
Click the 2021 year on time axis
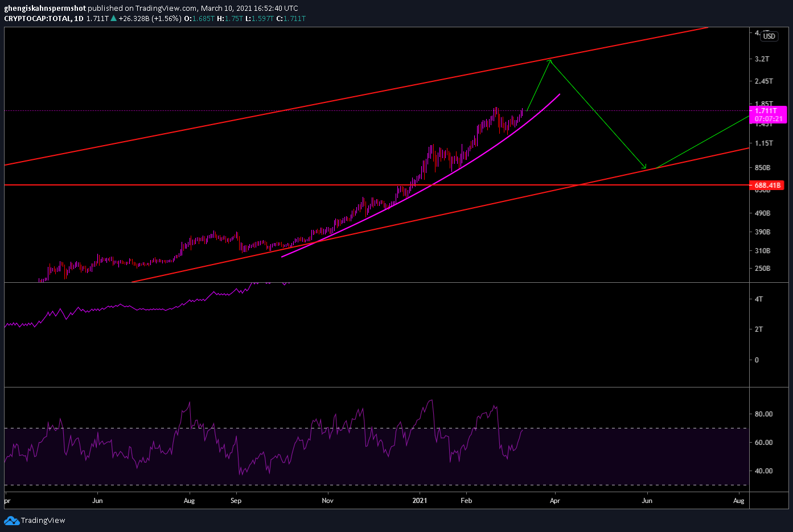coord(420,501)
